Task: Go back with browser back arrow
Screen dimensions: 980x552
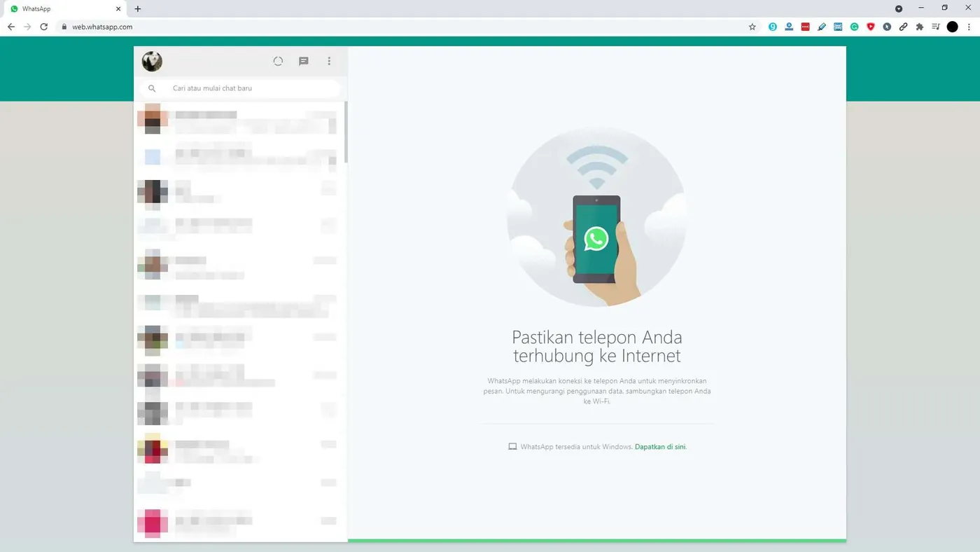Action: pos(11,27)
